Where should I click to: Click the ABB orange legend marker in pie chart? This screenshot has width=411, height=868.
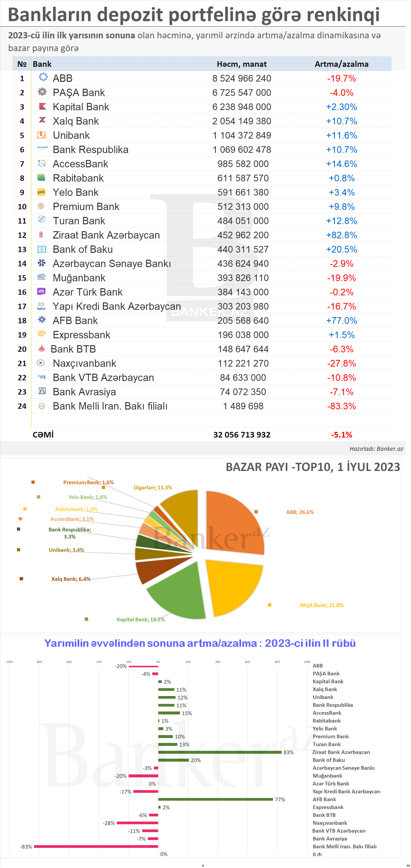256,512
